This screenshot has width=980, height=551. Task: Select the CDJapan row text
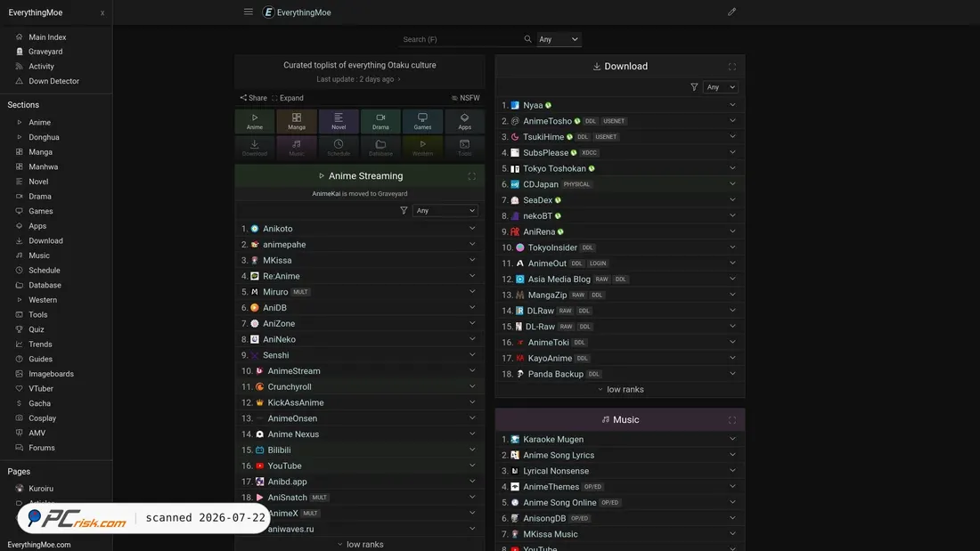pyautogui.click(x=541, y=184)
